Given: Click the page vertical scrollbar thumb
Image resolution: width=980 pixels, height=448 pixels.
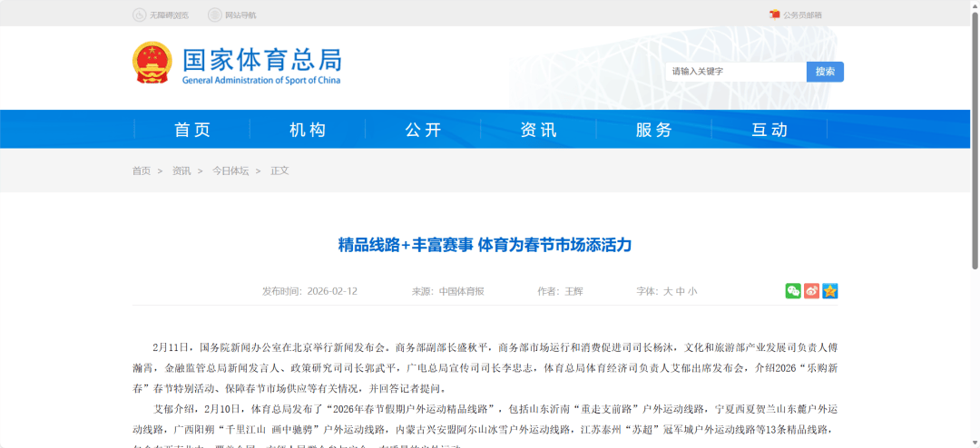Looking at the screenshot, I should (975, 141).
